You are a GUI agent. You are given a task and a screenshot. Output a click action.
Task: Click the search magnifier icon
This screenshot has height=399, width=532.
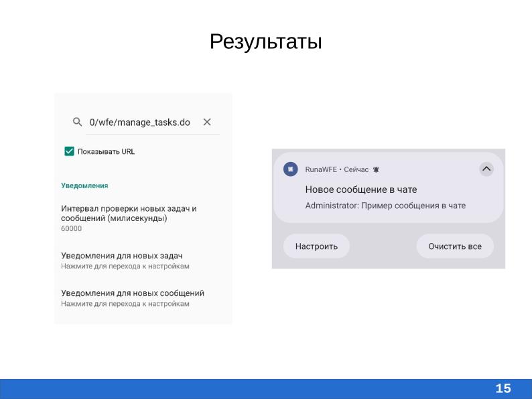coord(77,122)
